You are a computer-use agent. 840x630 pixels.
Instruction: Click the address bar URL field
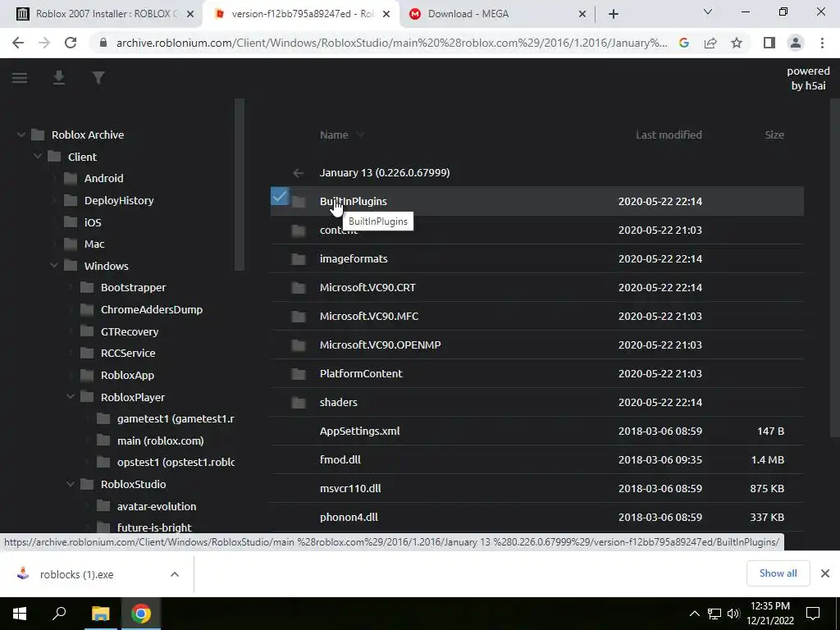click(391, 43)
